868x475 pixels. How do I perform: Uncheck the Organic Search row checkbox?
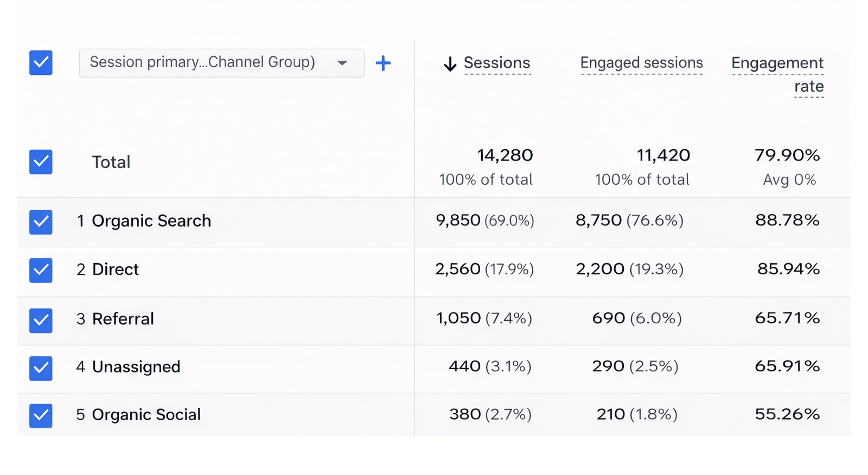pyautogui.click(x=41, y=222)
